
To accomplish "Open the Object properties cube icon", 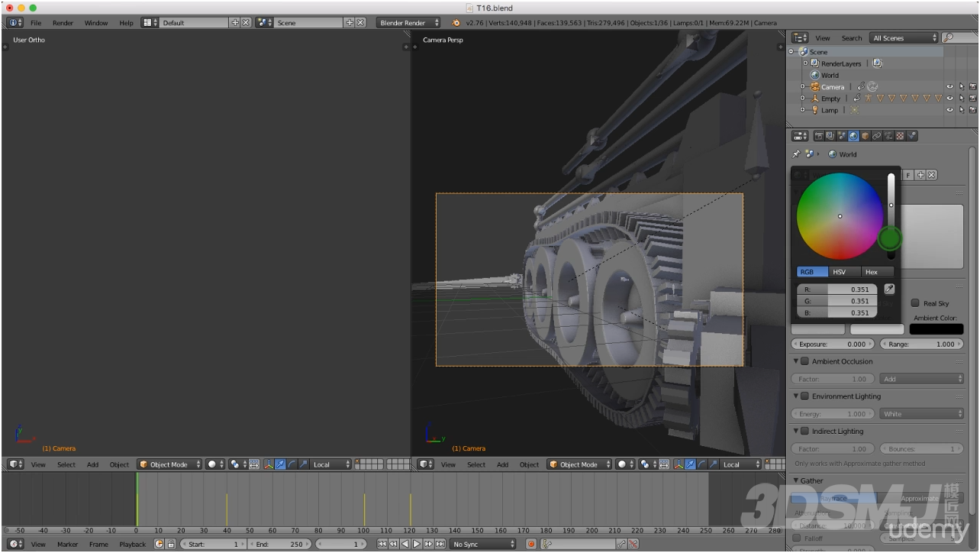I will 866,136.
